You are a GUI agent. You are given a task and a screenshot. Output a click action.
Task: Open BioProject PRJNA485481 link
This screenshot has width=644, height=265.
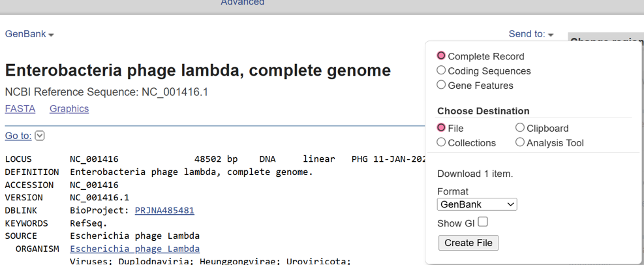click(x=164, y=210)
